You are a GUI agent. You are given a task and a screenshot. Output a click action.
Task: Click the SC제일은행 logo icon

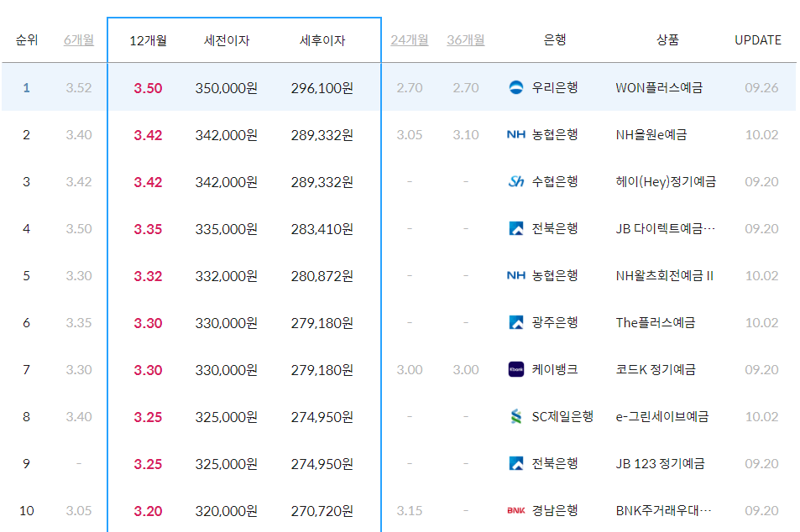[515, 416]
